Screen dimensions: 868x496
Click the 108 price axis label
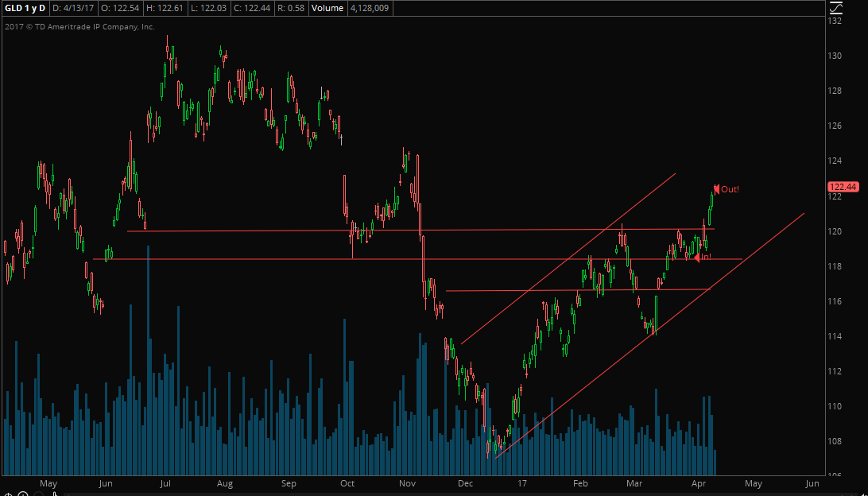click(x=835, y=442)
